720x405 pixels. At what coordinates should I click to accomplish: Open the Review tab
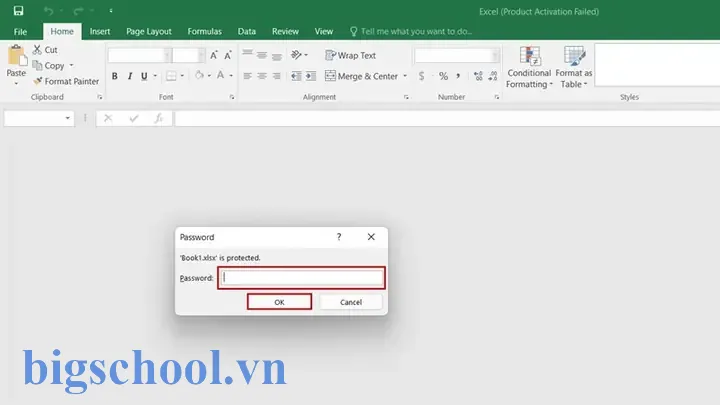tap(285, 31)
